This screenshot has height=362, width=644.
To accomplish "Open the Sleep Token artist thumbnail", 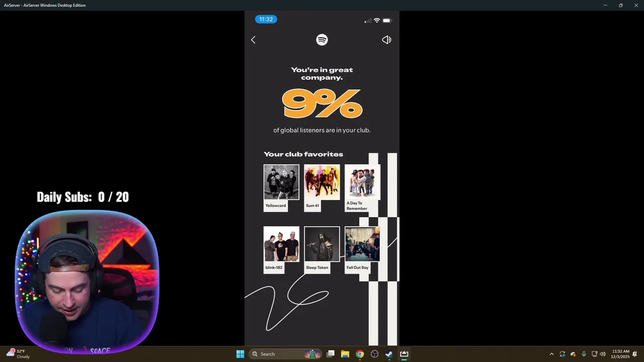I will point(322,244).
